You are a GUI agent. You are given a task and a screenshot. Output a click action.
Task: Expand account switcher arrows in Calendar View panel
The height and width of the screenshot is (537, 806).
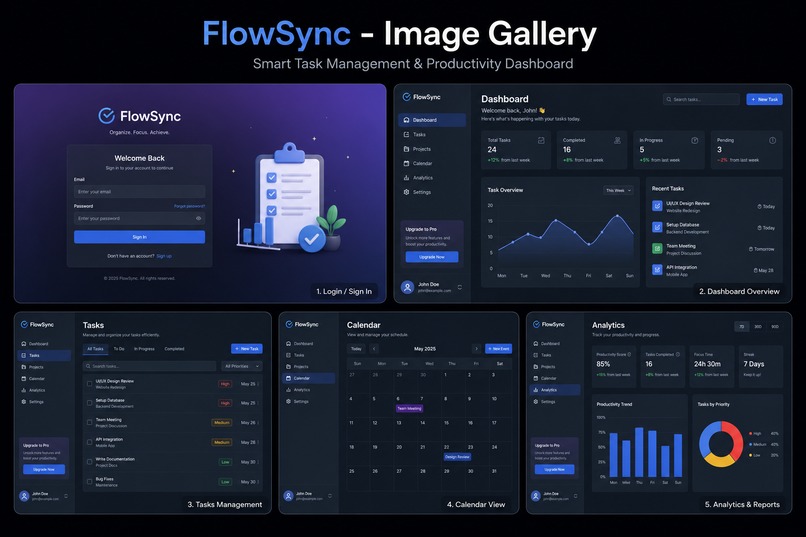329,496
